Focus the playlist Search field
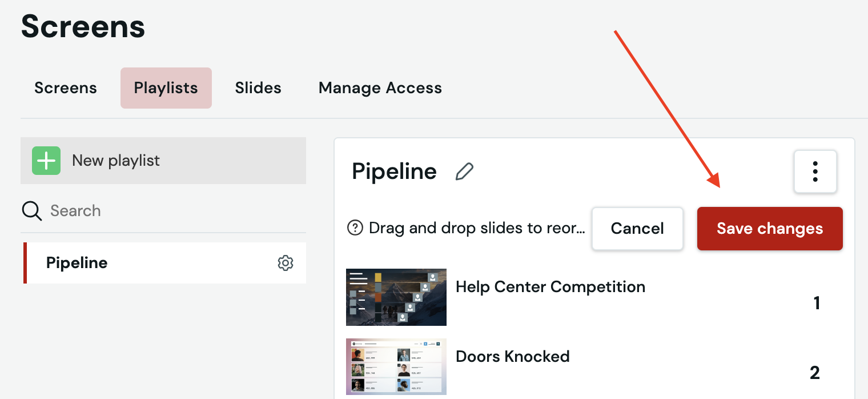Screen dimensions: 868x399 [163, 211]
